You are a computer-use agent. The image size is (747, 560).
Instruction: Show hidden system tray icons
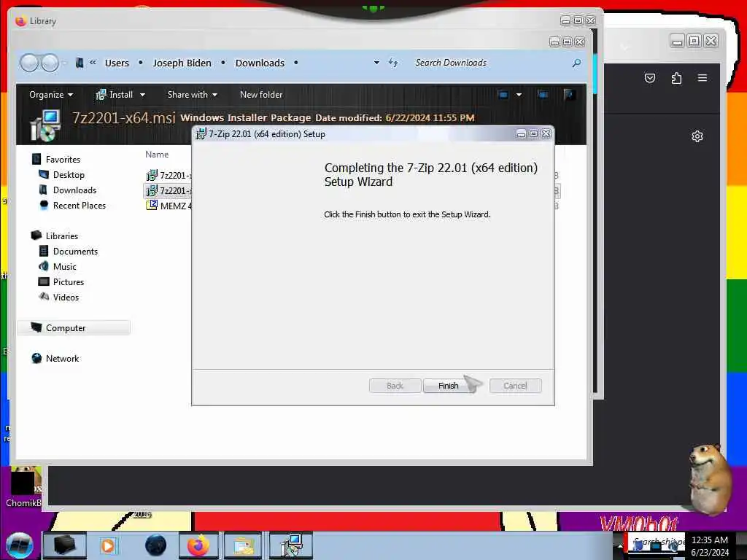[x=619, y=546]
